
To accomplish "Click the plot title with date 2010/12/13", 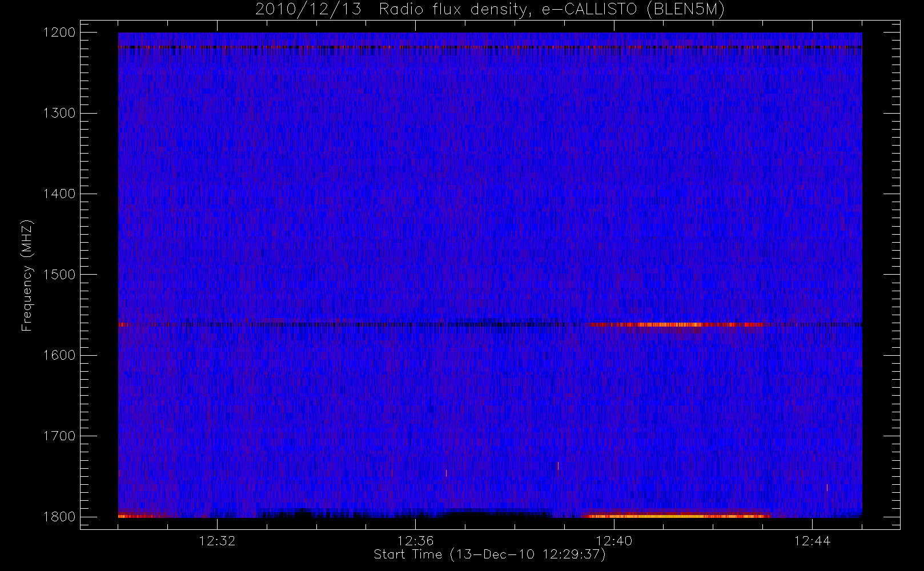I will 490,10.
